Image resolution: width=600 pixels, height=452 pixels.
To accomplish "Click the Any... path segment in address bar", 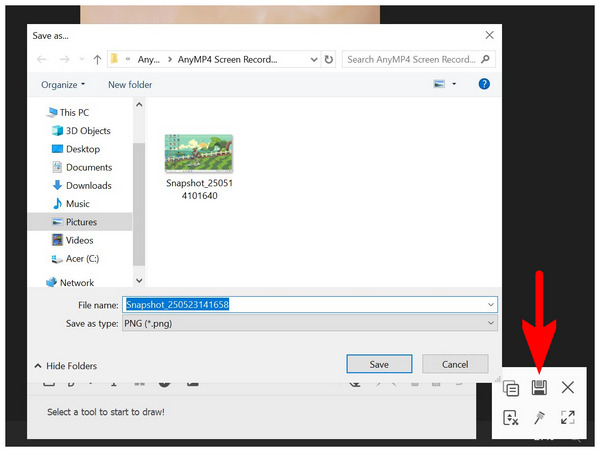I will pyautogui.click(x=148, y=59).
